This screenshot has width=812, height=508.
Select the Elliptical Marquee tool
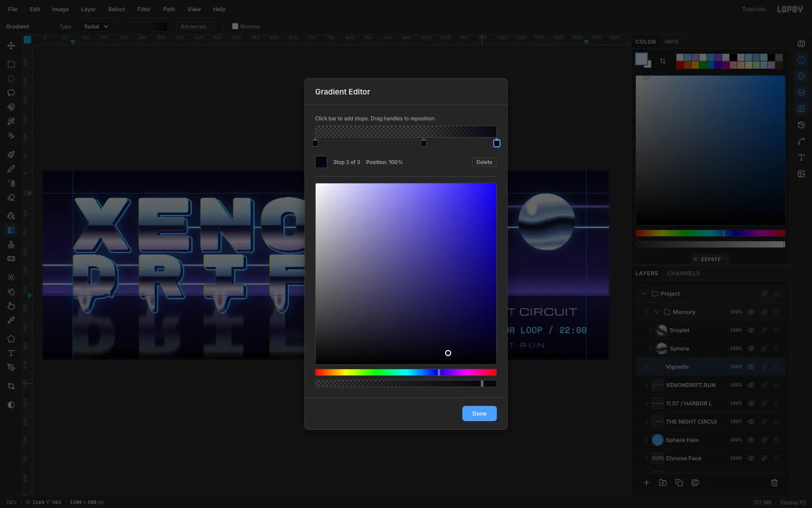pos(11,79)
